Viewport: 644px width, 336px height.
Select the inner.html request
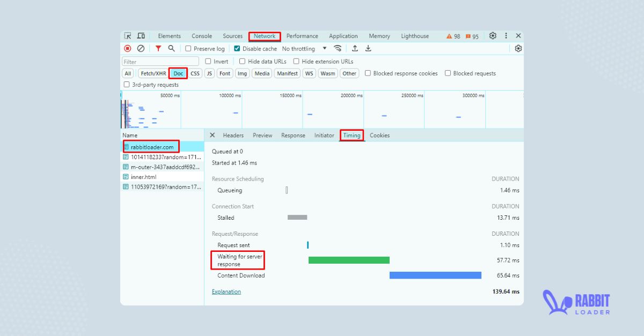pyautogui.click(x=143, y=177)
